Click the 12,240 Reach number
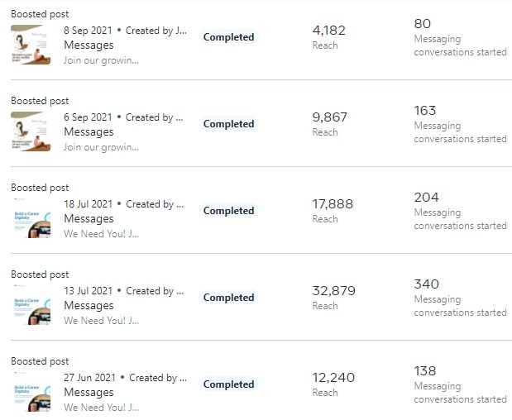Screen dimensions: 512x420 point(333,378)
